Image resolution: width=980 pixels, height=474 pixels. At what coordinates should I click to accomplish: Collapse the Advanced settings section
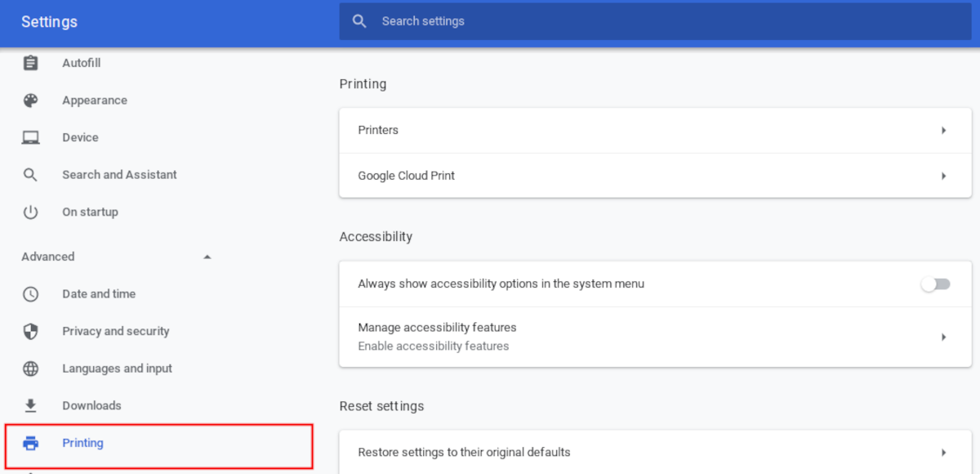click(x=207, y=256)
